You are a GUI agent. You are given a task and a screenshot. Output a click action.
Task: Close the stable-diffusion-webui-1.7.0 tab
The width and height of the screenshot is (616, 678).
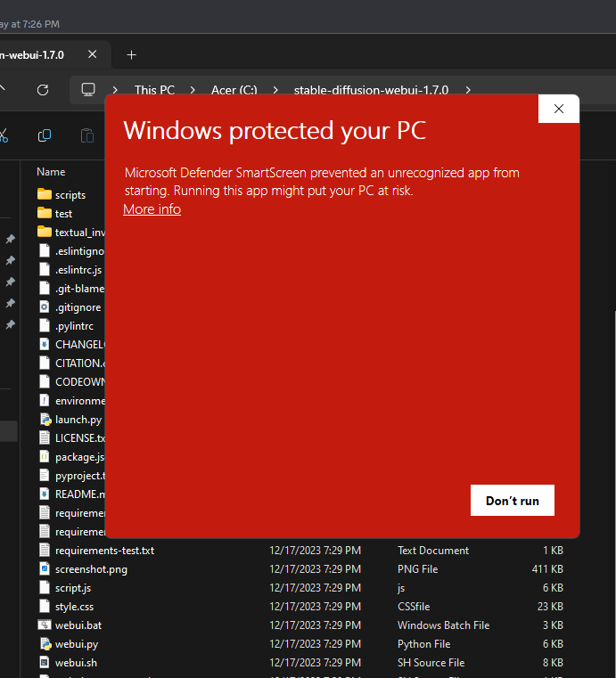click(x=92, y=54)
